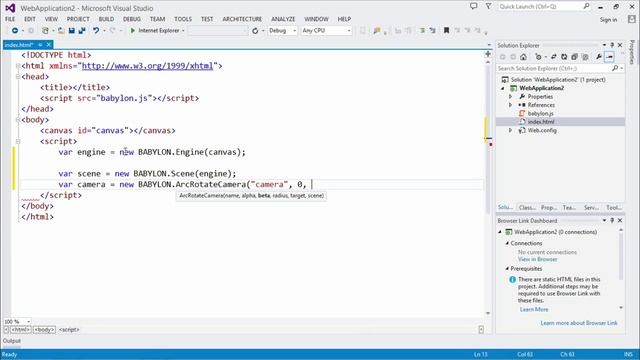The image size is (640, 360).
Task: Click Refresh icon in Solution Explorer toolbar
Action: pos(564,57)
